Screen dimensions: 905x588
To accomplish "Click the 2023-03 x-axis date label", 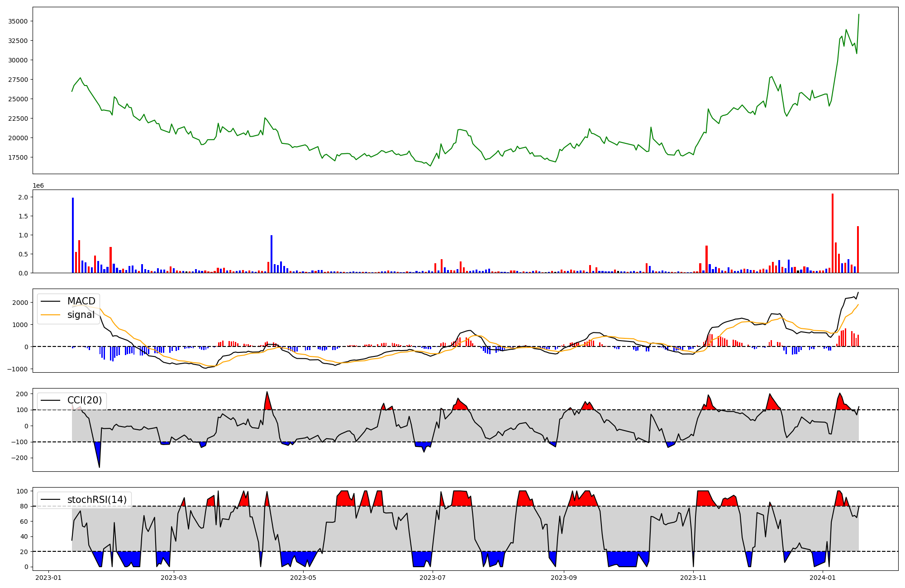I will 174,578.
